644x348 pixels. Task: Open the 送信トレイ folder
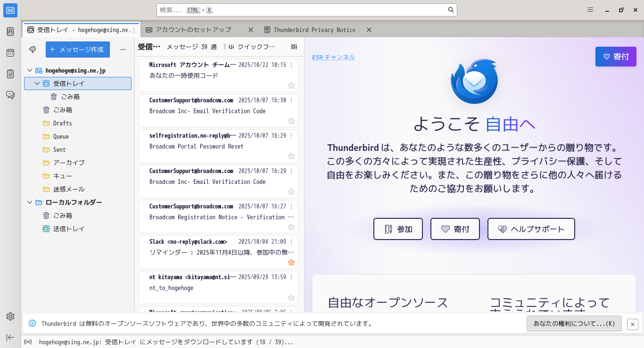[x=78, y=229]
